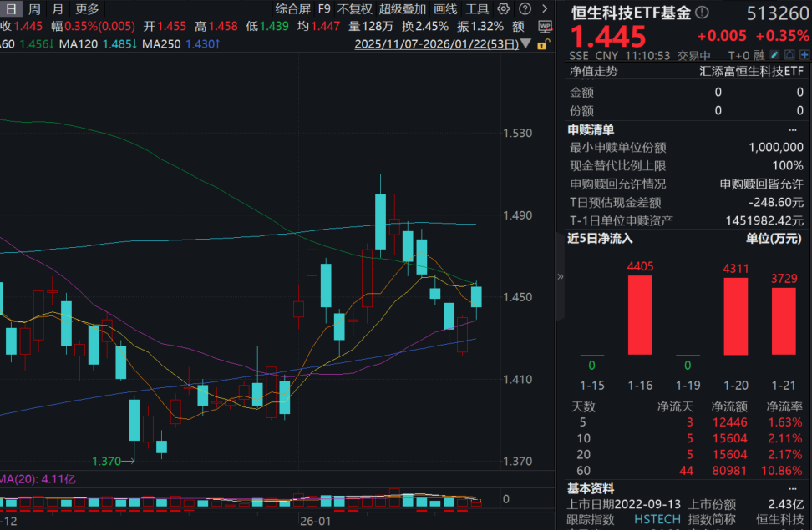The width and height of the screenshot is (812, 530).
Task: Click the MA120 indicator label
Action: click(79, 44)
